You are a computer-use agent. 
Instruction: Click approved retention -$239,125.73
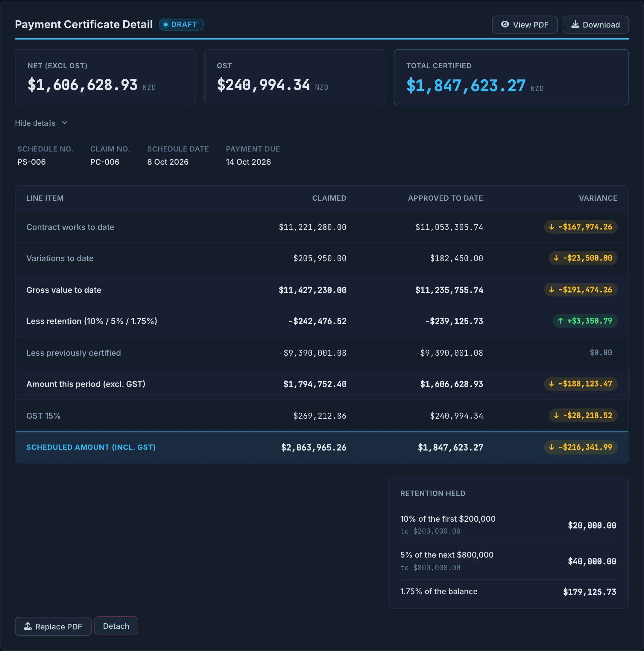click(x=454, y=321)
